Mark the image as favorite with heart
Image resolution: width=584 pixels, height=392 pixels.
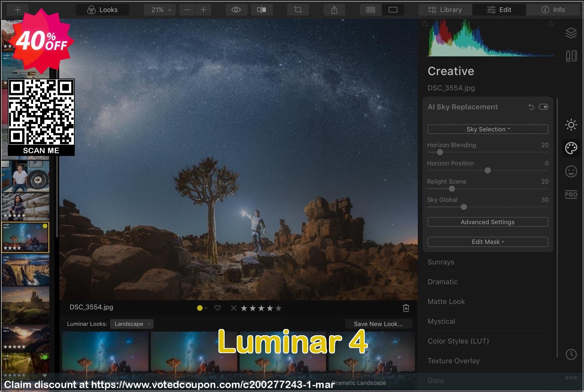[218, 308]
